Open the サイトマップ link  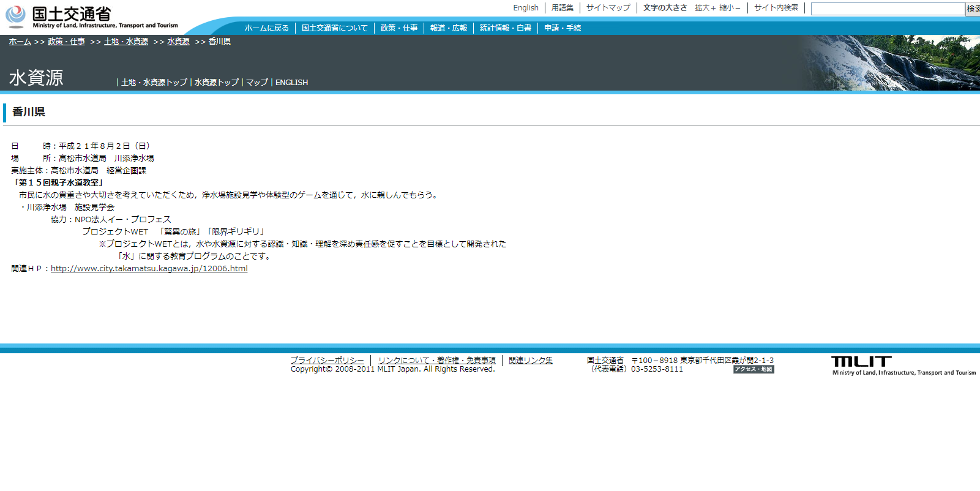(608, 8)
